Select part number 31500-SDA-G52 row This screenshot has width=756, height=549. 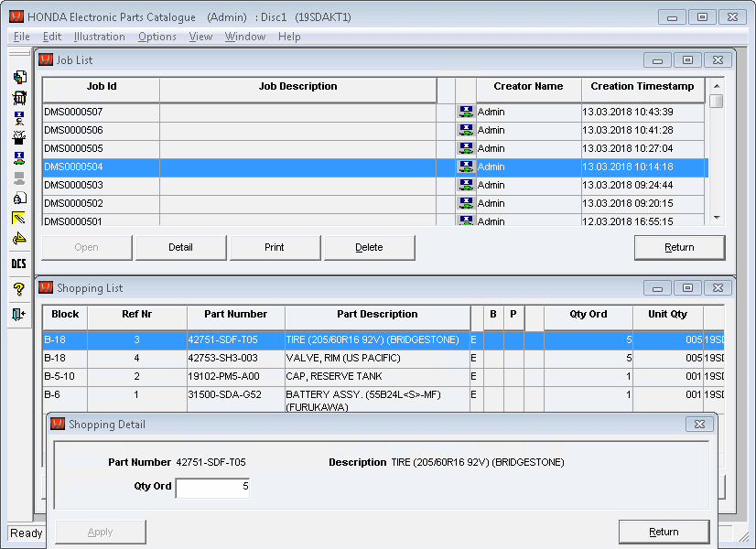(383, 399)
